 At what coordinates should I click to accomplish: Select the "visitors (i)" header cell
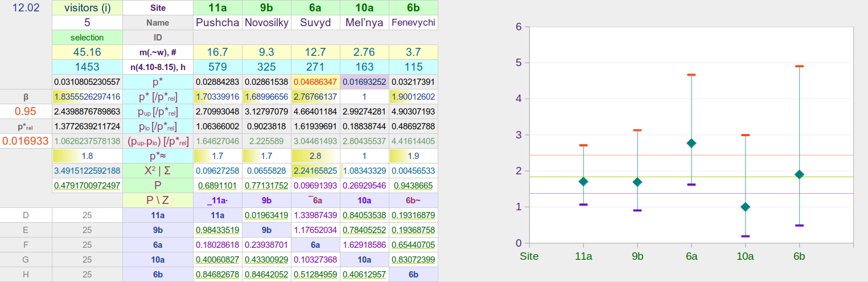click(87, 8)
